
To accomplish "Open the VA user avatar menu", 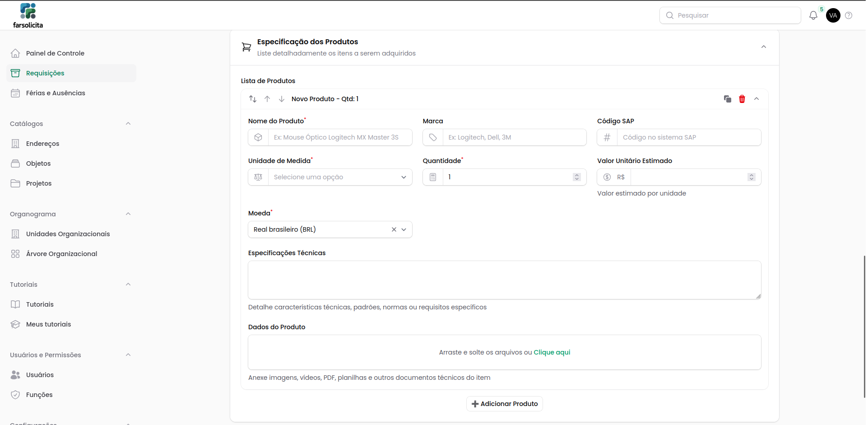I will click(833, 15).
